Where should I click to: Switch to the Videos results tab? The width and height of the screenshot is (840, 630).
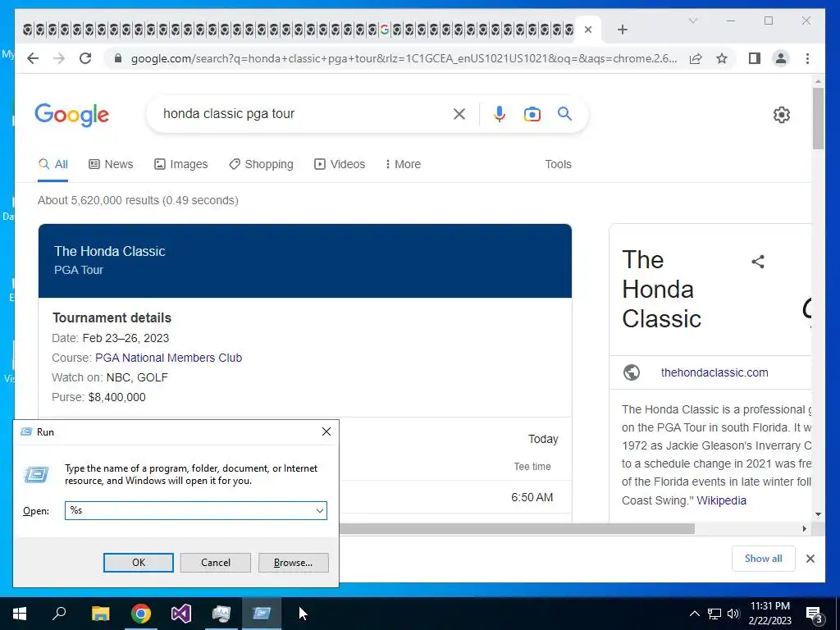340,164
